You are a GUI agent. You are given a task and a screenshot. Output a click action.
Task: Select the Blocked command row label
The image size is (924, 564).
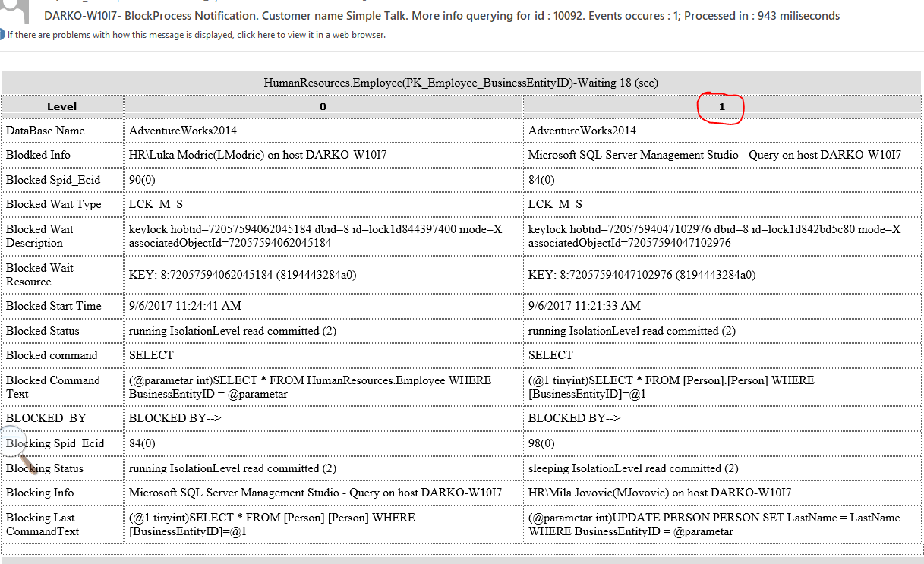(52, 355)
